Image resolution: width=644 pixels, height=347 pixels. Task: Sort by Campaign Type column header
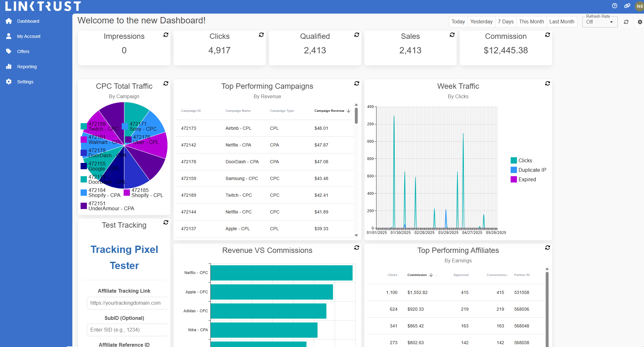(x=282, y=111)
